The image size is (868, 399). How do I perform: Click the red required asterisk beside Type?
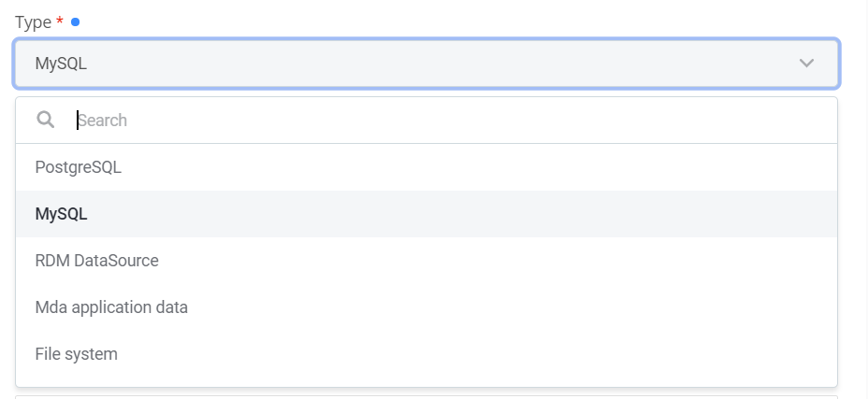pos(60,21)
